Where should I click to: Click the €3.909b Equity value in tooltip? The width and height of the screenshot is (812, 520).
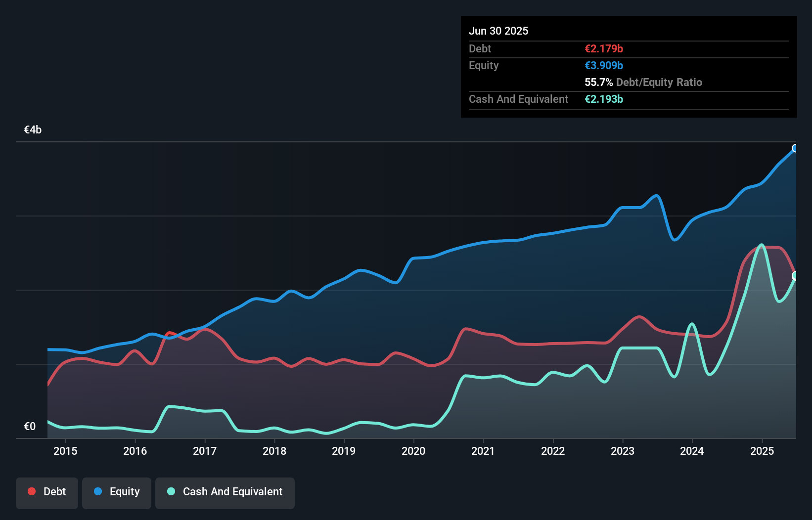(604, 66)
